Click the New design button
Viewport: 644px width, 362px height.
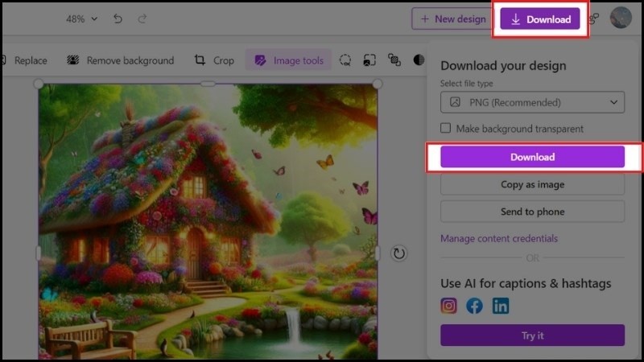(x=449, y=19)
